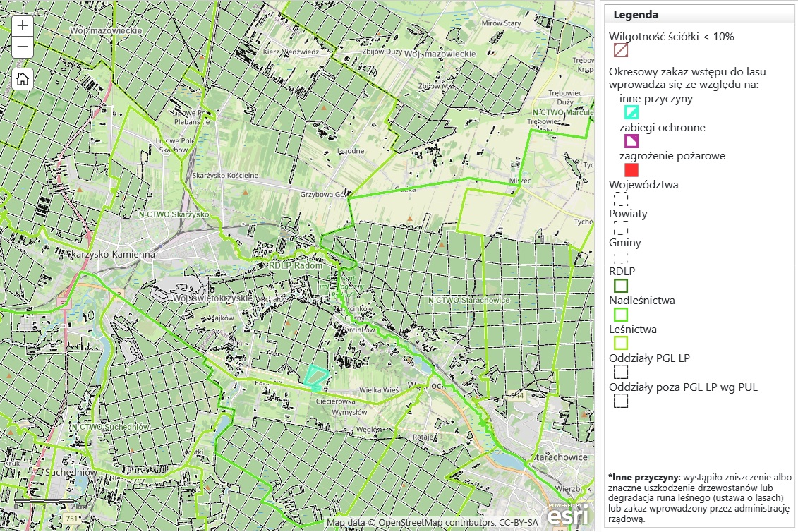798x532 pixels.
Task: Click the Esri logo
Action: (565, 515)
